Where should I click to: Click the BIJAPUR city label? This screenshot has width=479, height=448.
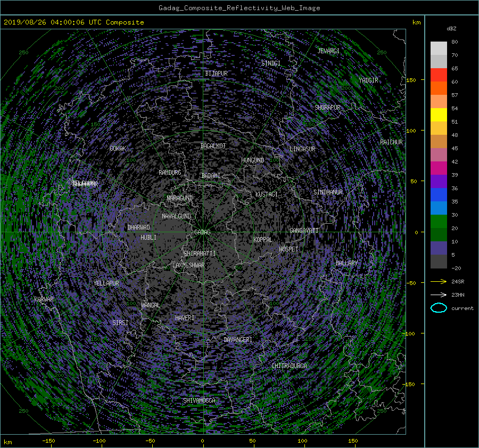[x=216, y=74]
